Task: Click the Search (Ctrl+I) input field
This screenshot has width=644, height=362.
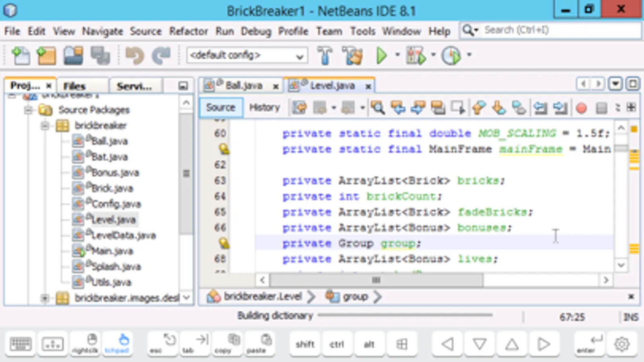Action: point(561,30)
